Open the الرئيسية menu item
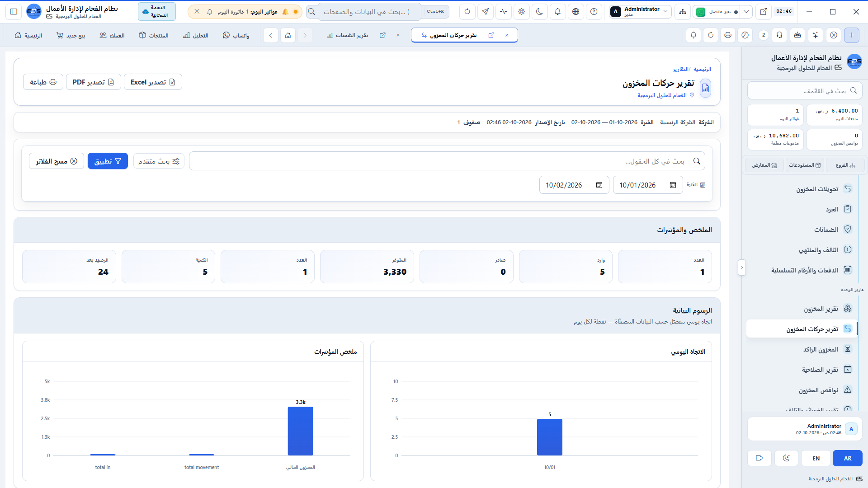Viewport: 868px width, 488px height. point(28,35)
